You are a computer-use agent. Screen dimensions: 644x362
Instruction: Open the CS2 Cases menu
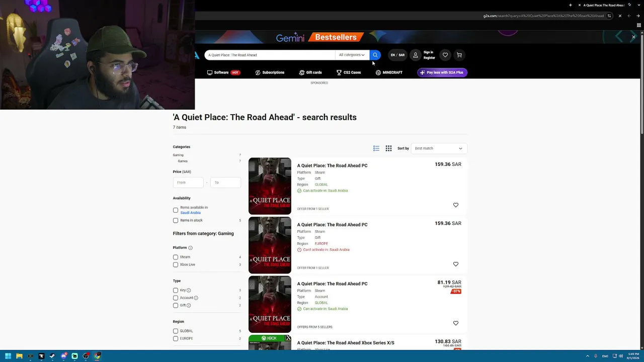[x=349, y=72]
